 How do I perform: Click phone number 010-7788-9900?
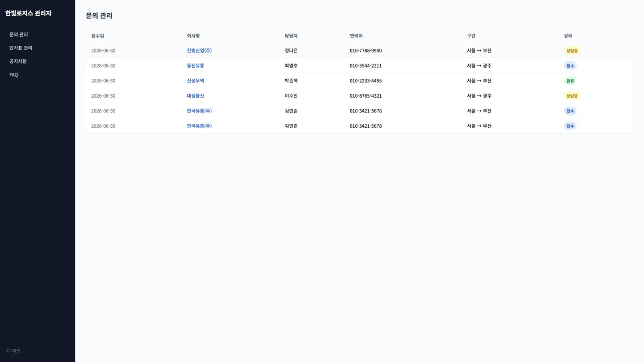click(x=366, y=51)
